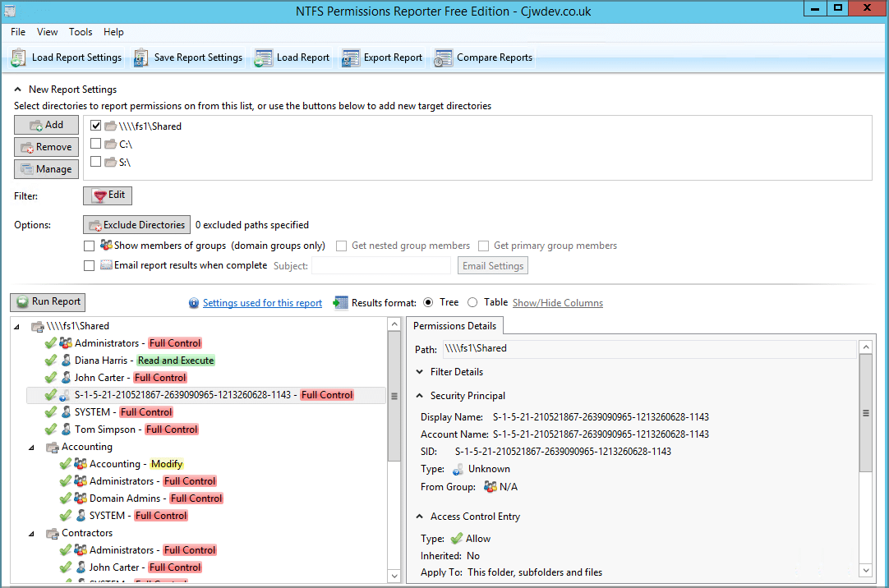The height and width of the screenshot is (588, 889).
Task: Click the green allow checkmark beside Diana Harris
Action: (x=50, y=361)
